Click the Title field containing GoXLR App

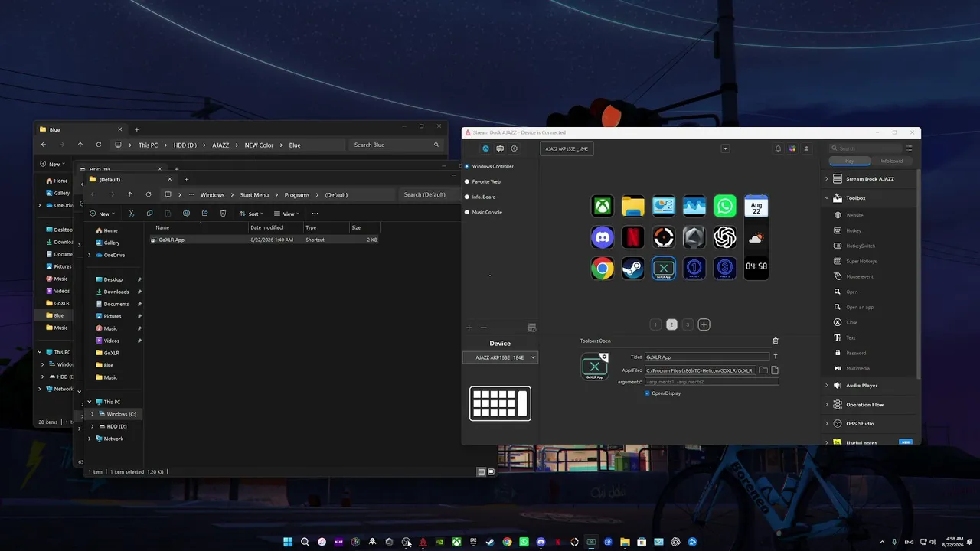click(x=706, y=357)
